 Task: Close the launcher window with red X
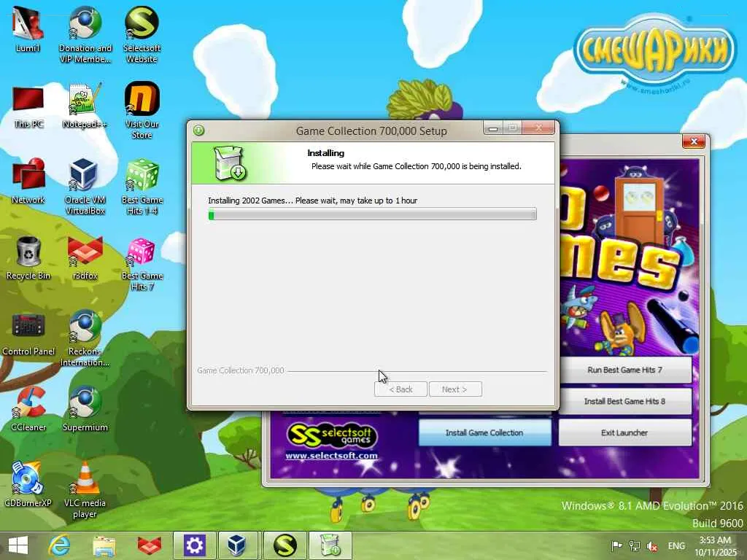coord(694,141)
